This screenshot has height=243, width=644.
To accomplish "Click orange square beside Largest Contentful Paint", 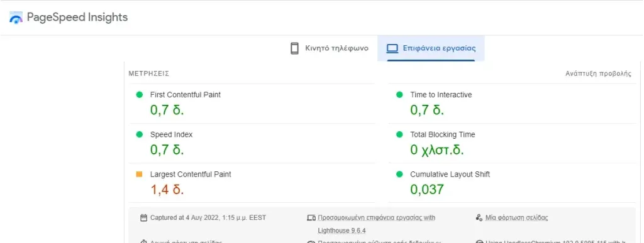I will point(139,174).
